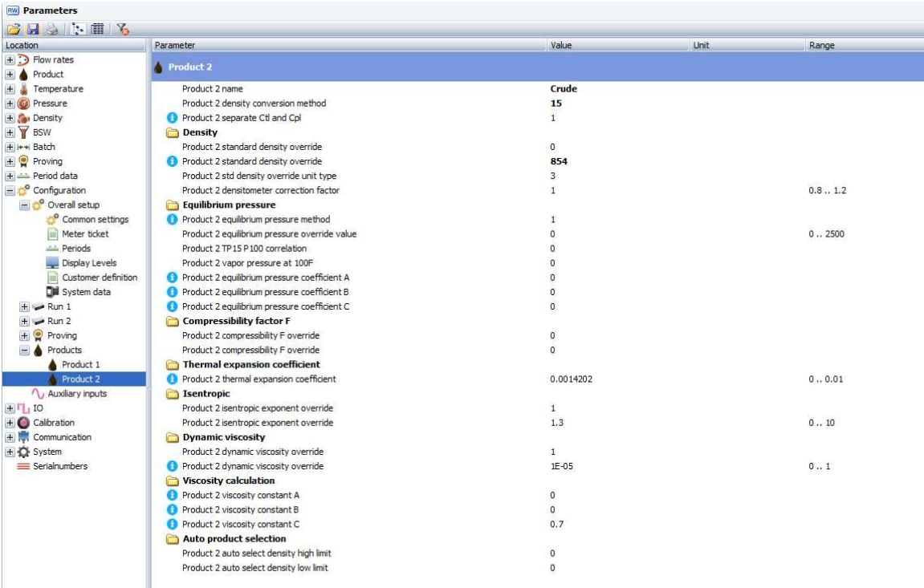Open Customer definition in tree

click(x=100, y=278)
